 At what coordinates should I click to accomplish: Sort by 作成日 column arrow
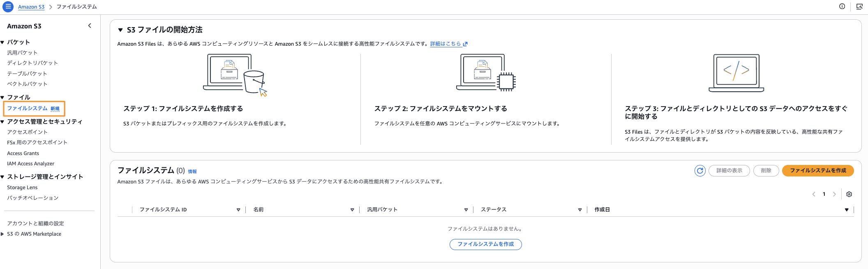(847, 210)
